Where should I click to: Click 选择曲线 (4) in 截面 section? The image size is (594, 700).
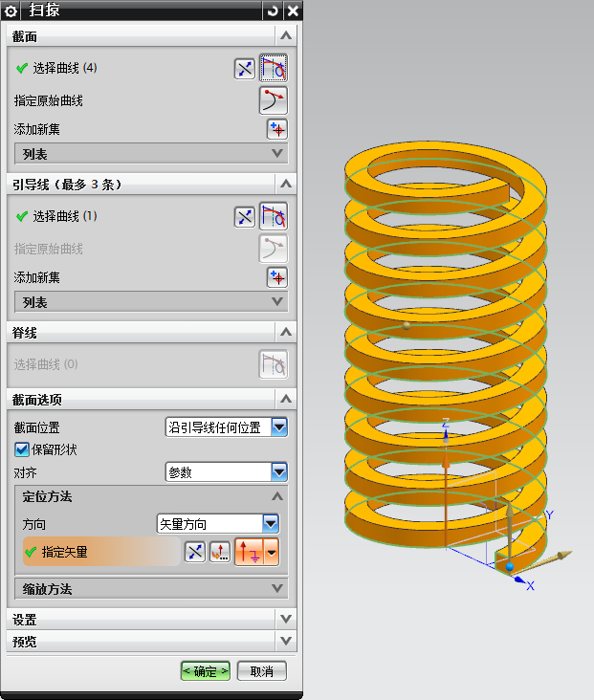(x=65, y=68)
